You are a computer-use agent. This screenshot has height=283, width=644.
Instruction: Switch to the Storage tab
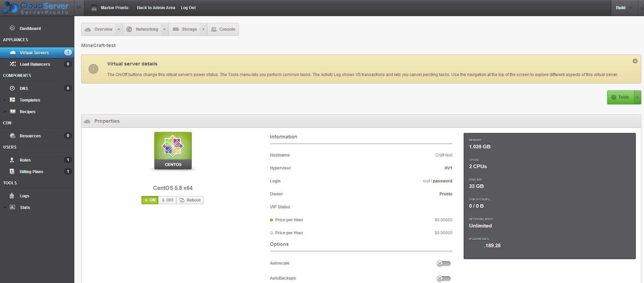[184, 29]
